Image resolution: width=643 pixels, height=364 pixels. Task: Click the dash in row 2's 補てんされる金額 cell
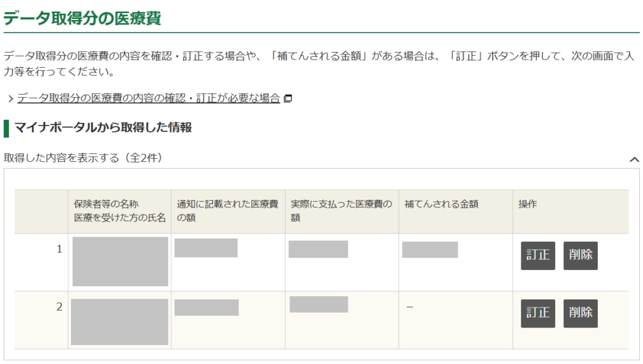[409, 307]
